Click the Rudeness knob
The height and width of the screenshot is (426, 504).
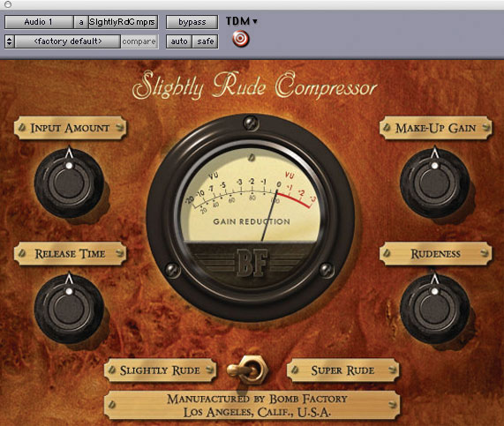434,309
